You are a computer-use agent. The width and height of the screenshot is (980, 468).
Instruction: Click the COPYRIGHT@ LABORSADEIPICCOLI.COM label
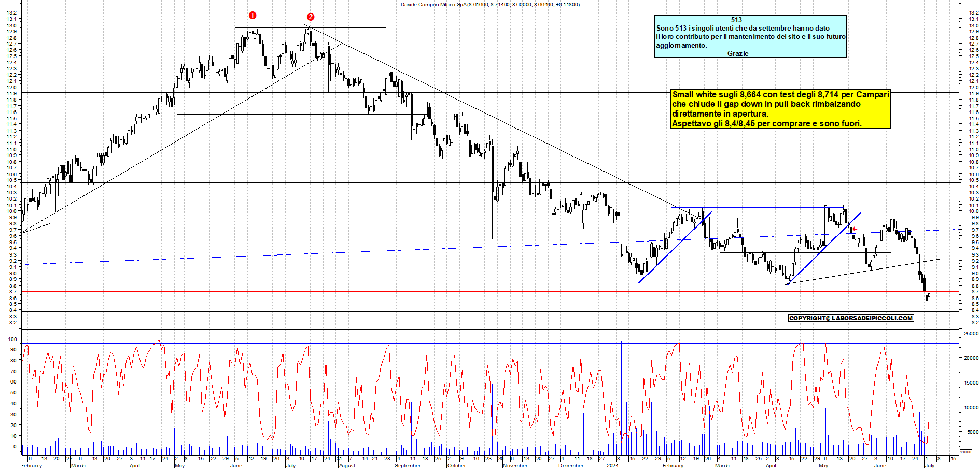click(851, 318)
